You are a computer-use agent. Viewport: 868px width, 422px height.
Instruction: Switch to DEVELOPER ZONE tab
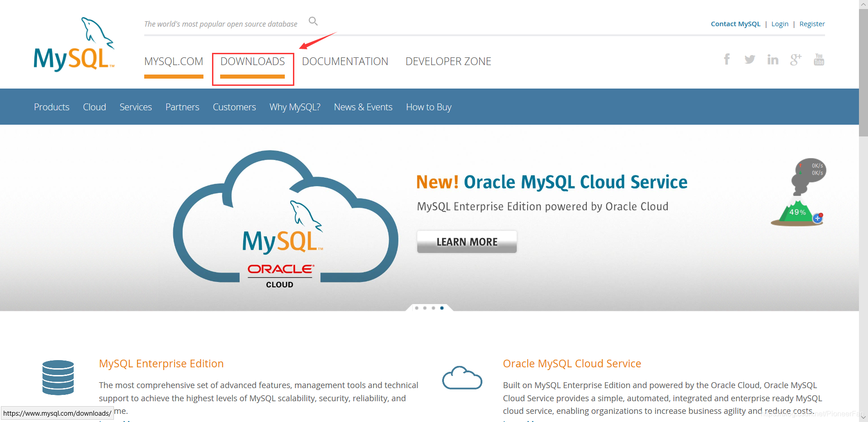448,61
